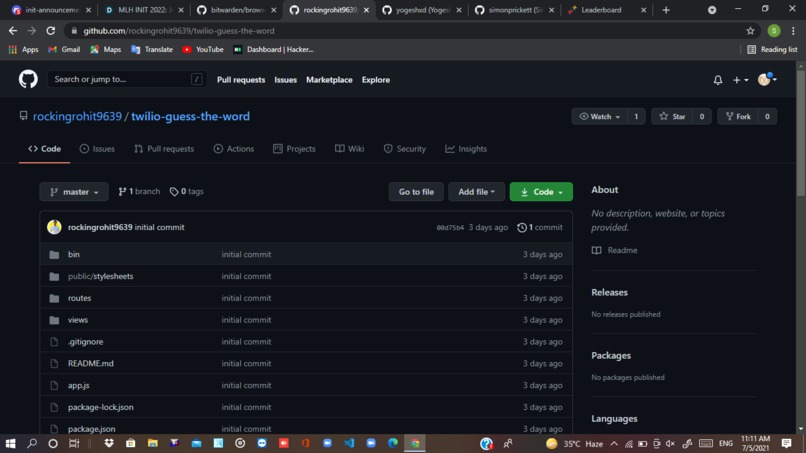Open the Insights tab
The image size is (806, 453).
(466, 149)
